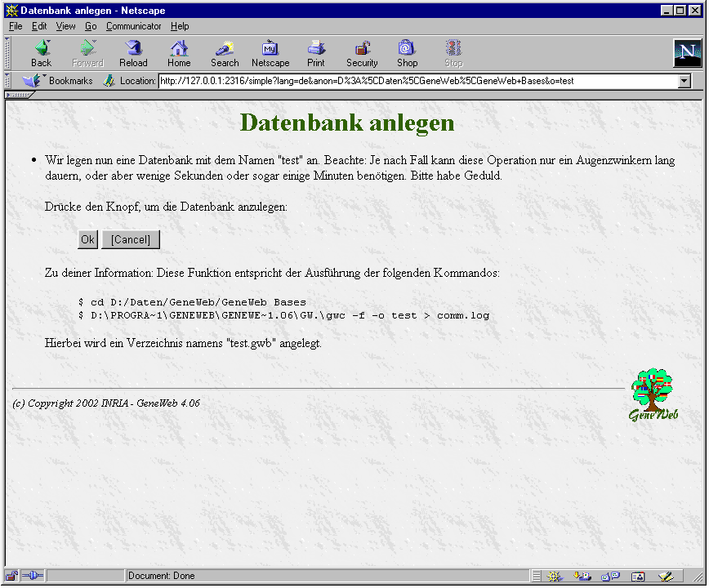
Task: Open Navigator from the component bar
Action: click(x=555, y=577)
